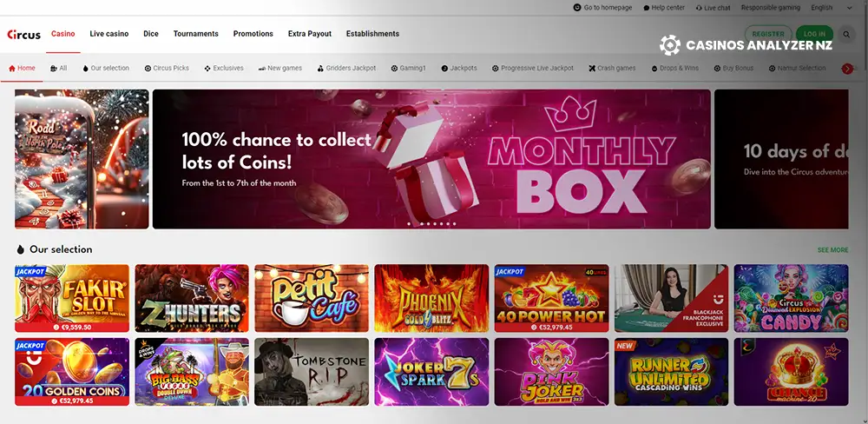Select the Casino menu item

[63, 34]
